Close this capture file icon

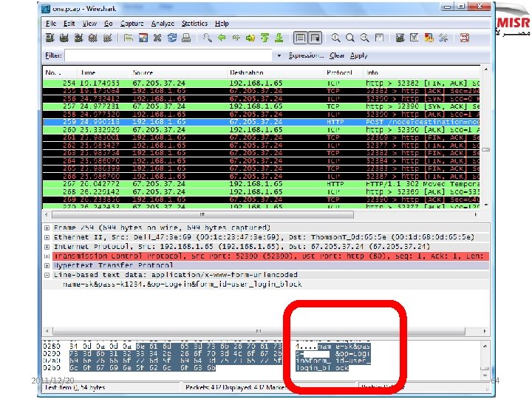click(x=157, y=38)
